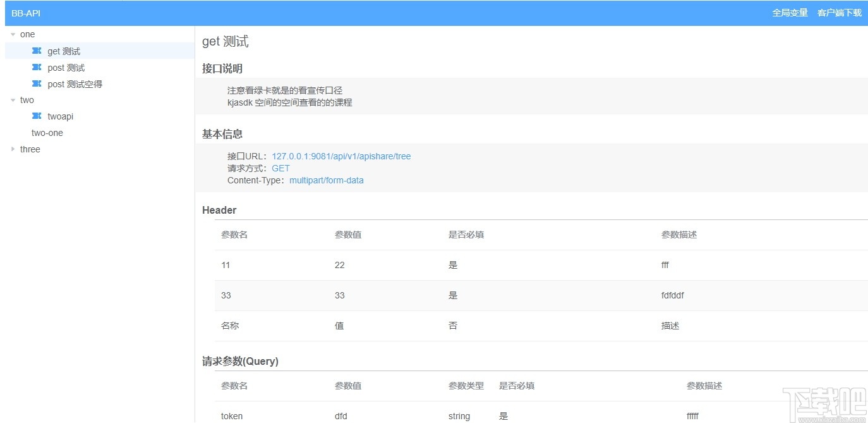
Task: Click the blue icon next to post 测试
Action: (x=38, y=68)
